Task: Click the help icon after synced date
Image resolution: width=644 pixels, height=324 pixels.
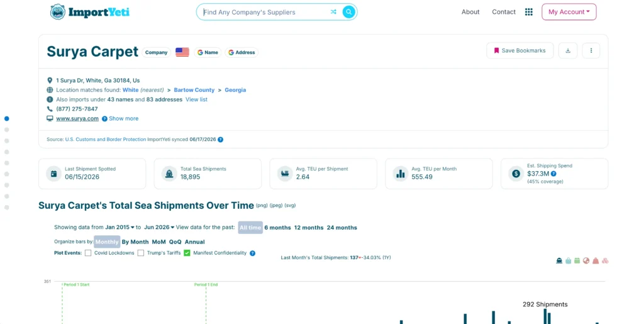Action: click(x=221, y=140)
